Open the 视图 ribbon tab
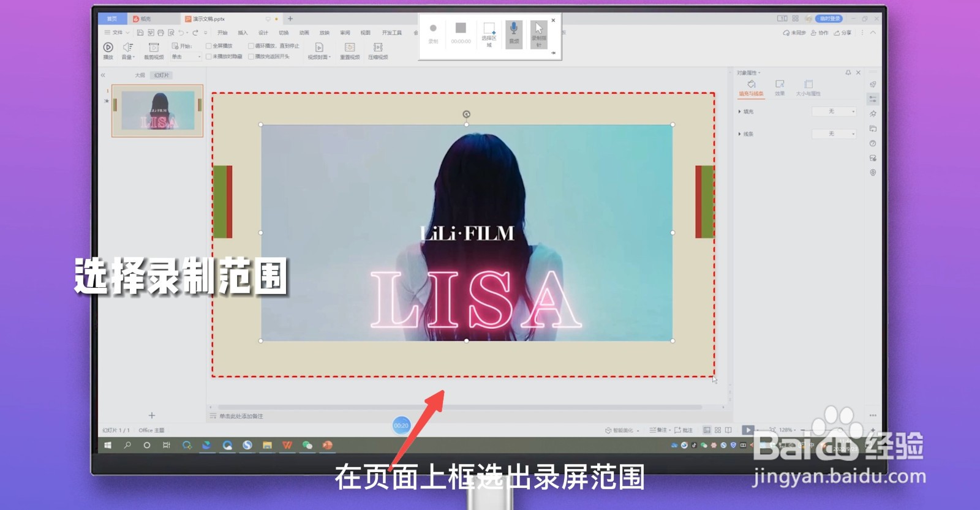The image size is (980, 510). click(366, 32)
